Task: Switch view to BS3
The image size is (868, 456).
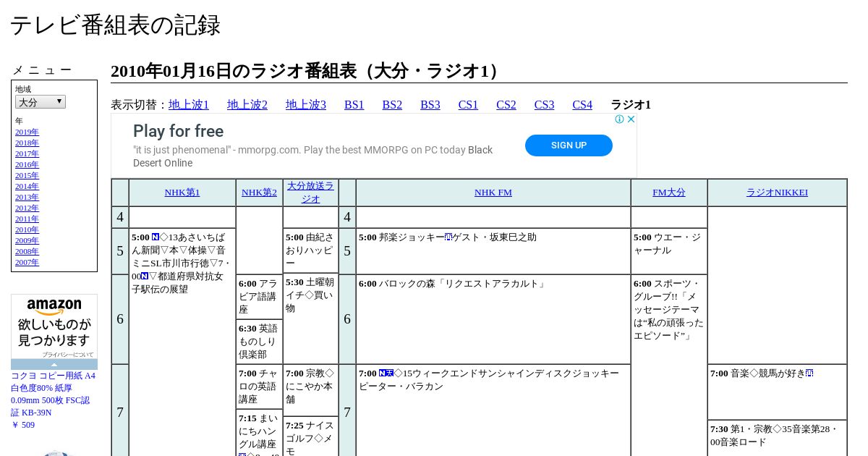Action: [x=430, y=105]
